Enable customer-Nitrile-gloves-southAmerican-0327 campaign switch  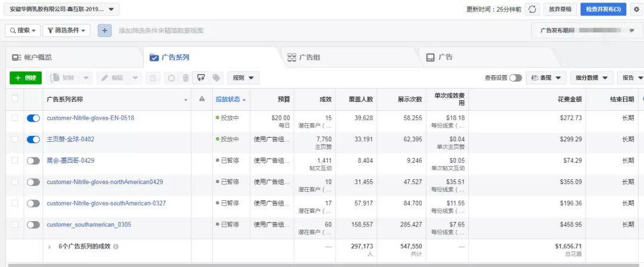[33, 203]
